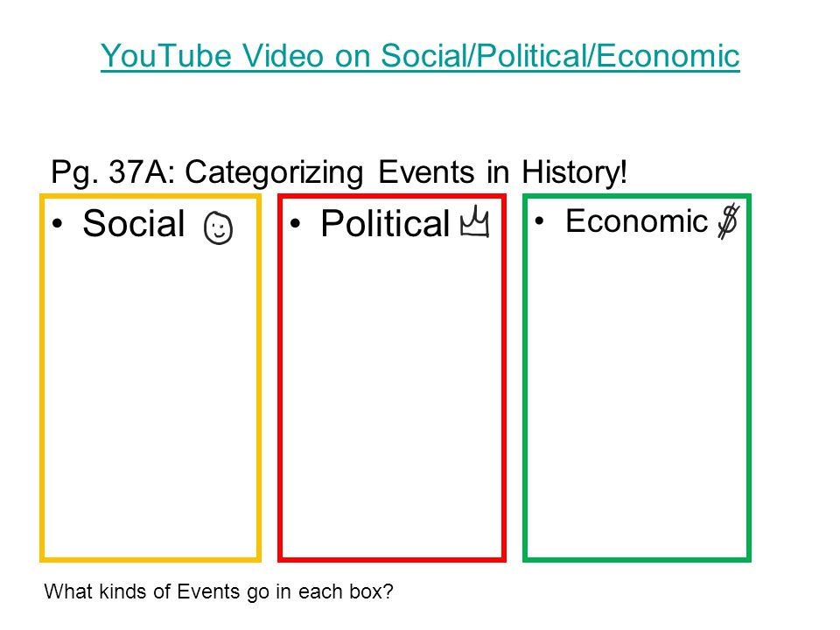Click the bottom border of the green box

(x=637, y=559)
